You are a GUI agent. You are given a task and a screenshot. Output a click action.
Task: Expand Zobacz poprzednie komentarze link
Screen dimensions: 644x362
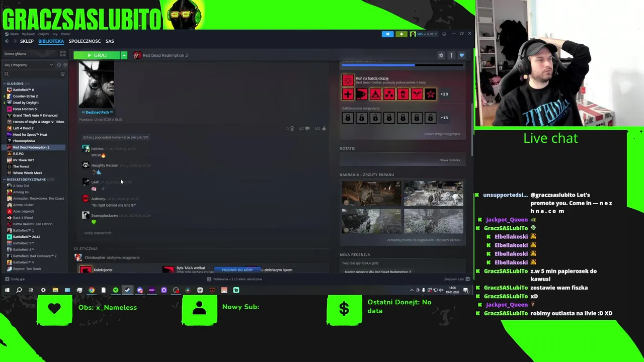coord(116,137)
